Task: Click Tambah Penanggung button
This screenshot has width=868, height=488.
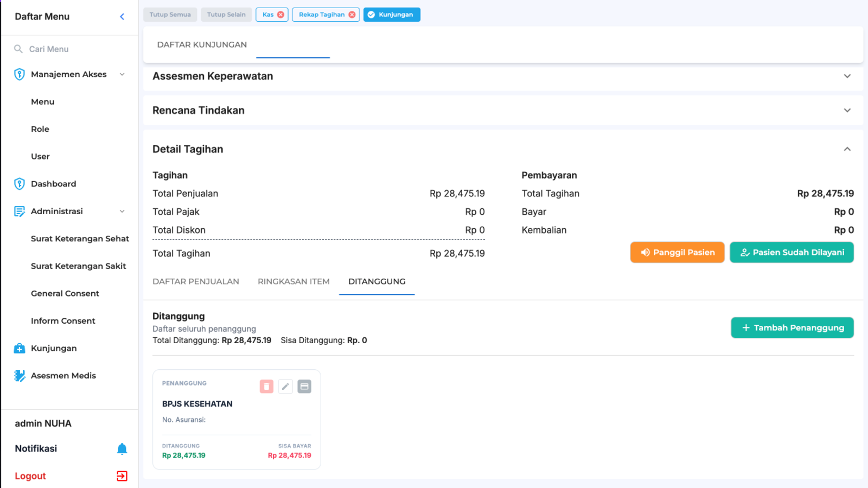Action: tap(792, 328)
